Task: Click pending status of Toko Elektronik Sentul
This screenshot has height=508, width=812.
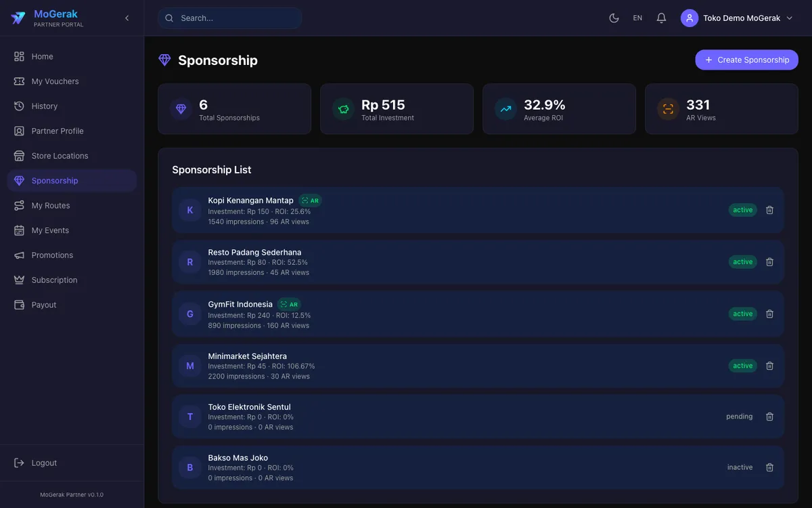Action: (740, 417)
